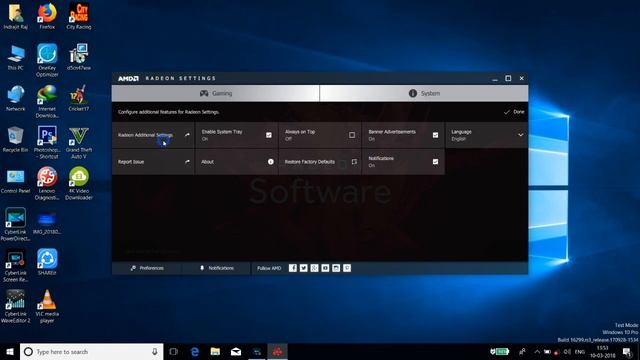Select the Network desktop icon
Screen dimensions: 640x360
(x=16, y=98)
